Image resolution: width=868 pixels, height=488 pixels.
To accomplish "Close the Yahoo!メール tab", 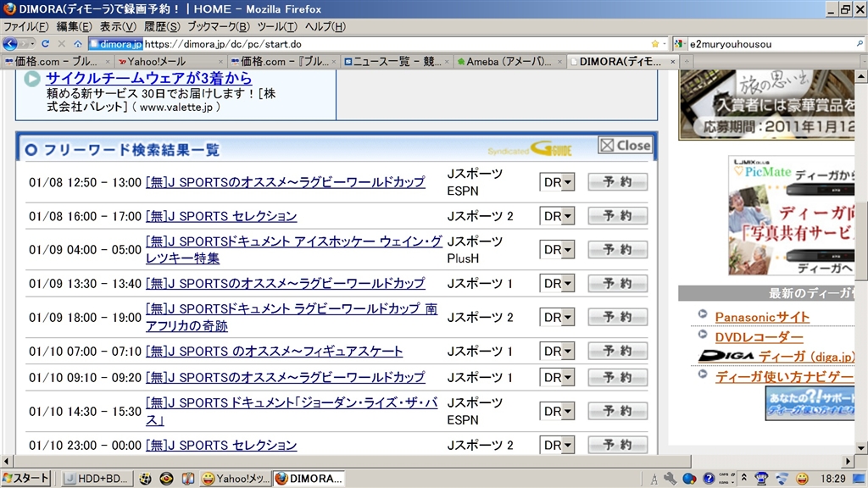I will (220, 61).
